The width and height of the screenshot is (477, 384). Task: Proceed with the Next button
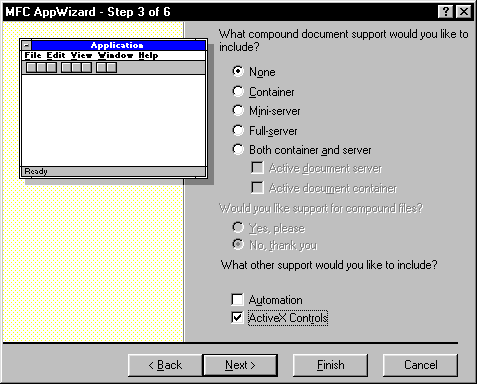pyautogui.click(x=240, y=365)
